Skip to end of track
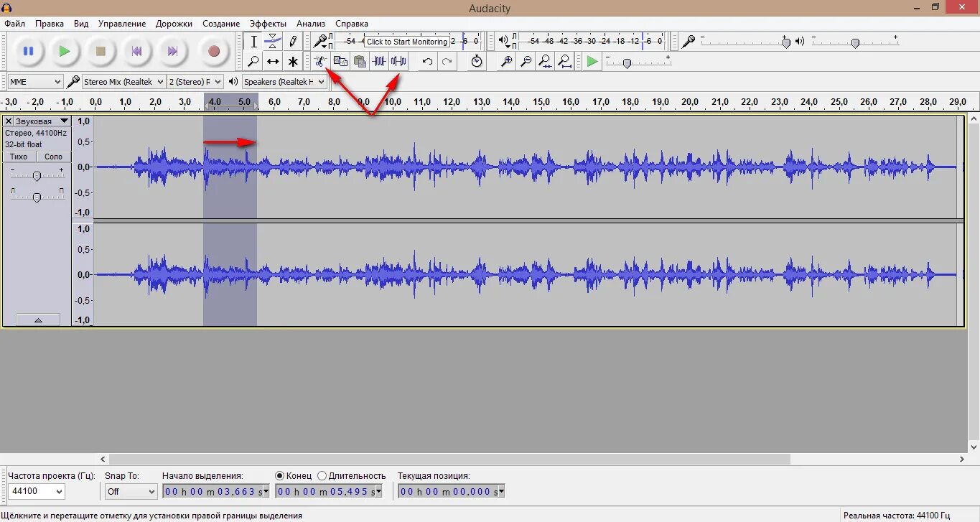980x522 pixels. [172, 51]
